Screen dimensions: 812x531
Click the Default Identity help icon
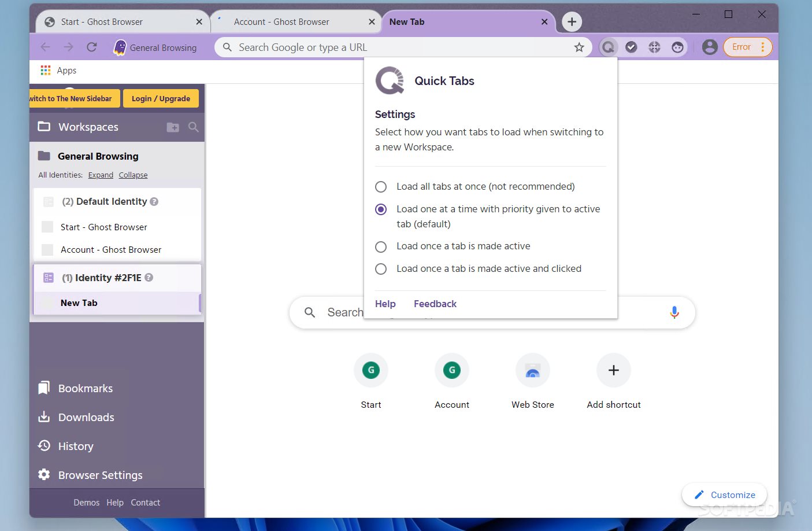coord(154,202)
